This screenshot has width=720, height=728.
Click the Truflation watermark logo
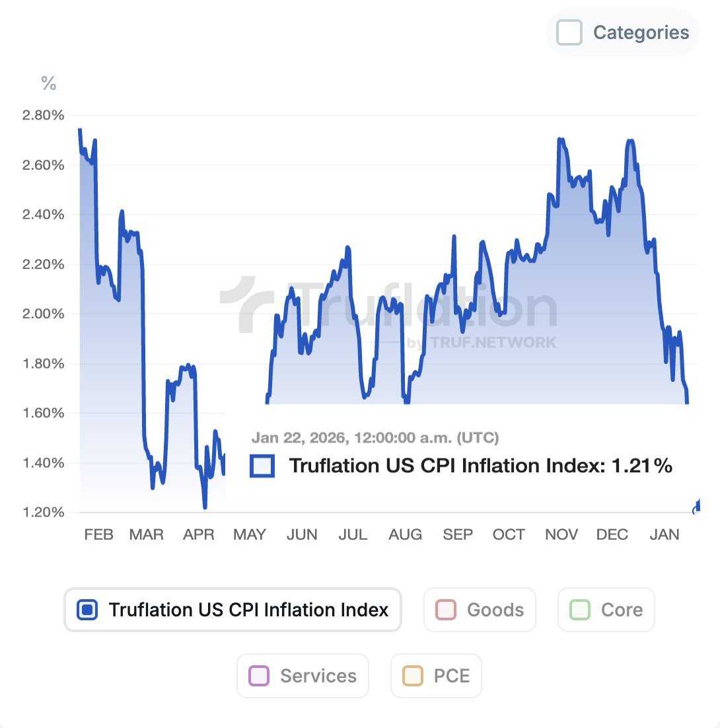tap(388, 307)
